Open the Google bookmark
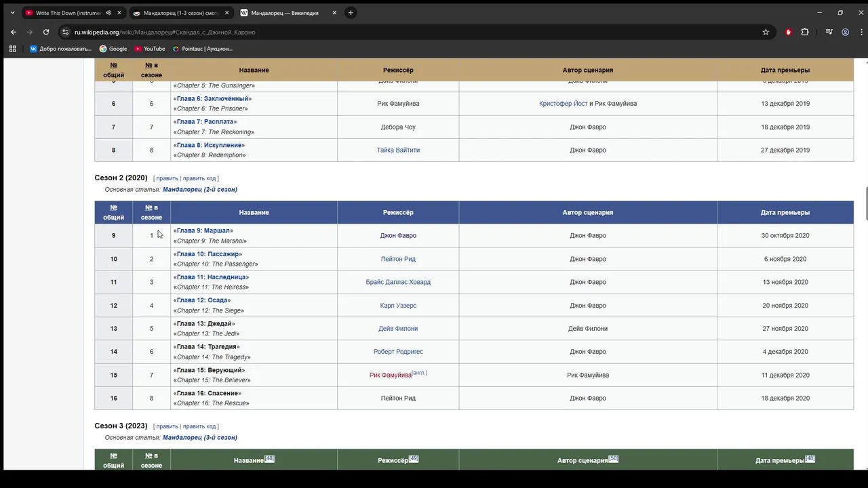868x488 pixels. coord(113,49)
